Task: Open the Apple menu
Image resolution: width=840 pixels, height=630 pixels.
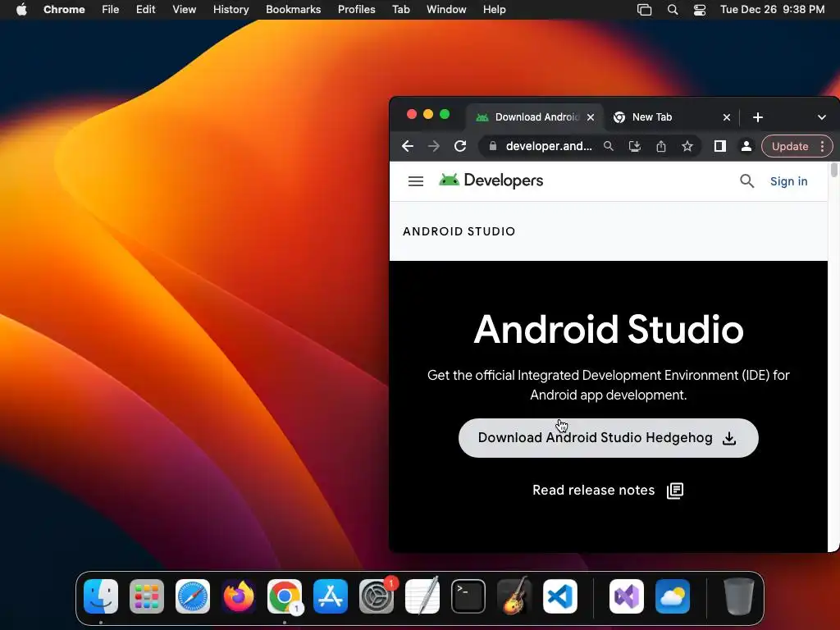Action: click(21, 10)
